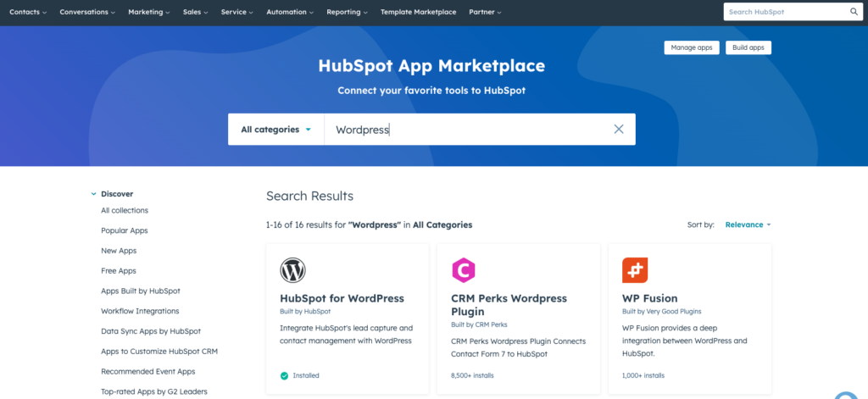The image size is (868, 399).
Task: Click the Build apps button
Action: 748,47
